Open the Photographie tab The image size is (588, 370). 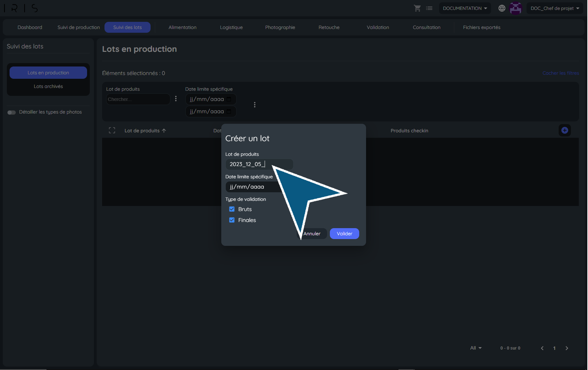click(x=280, y=27)
